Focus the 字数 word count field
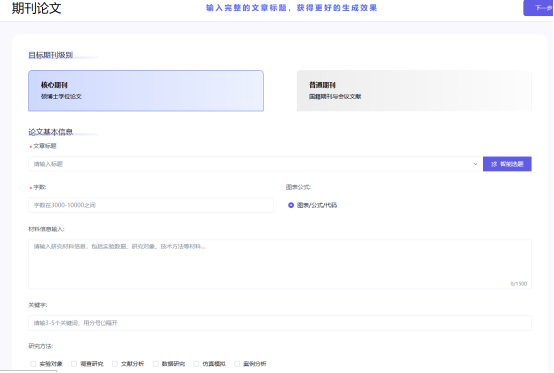The width and height of the screenshot is (554, 373). (151, 205)
